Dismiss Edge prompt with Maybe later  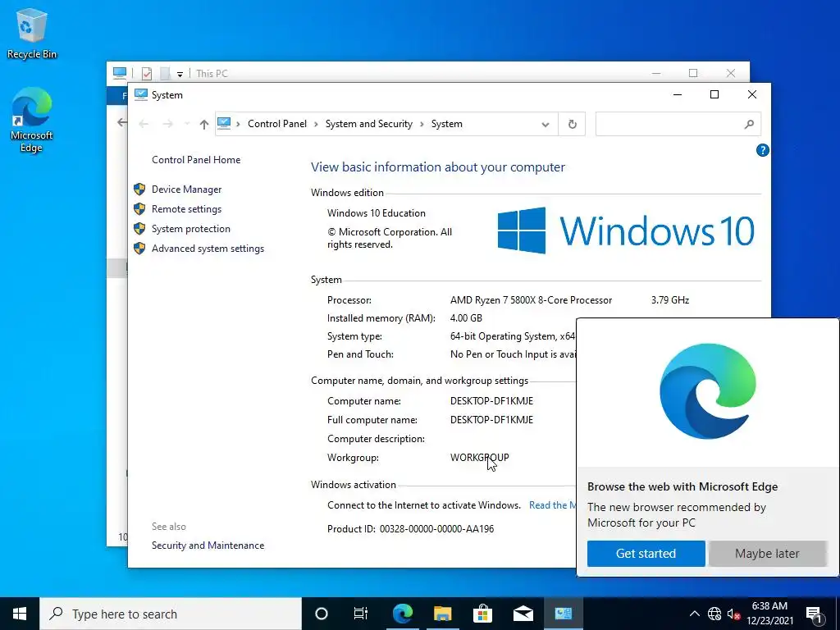tap(767, 554)
